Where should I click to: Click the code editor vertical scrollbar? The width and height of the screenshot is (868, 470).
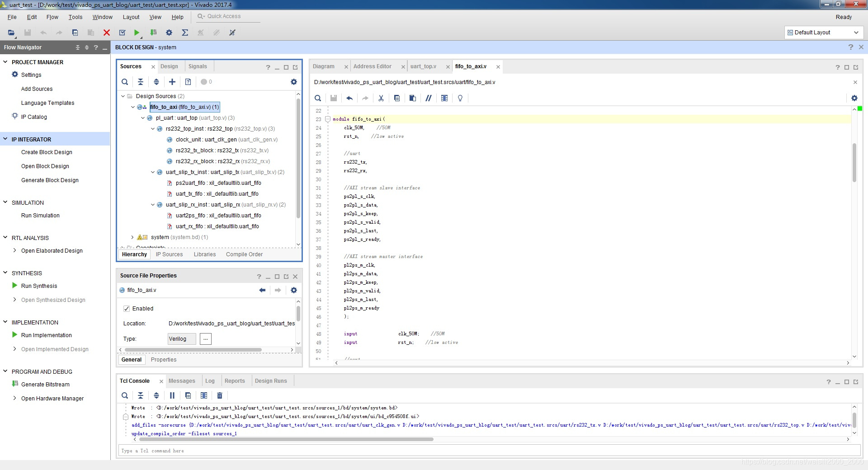(x=854, y=162)
